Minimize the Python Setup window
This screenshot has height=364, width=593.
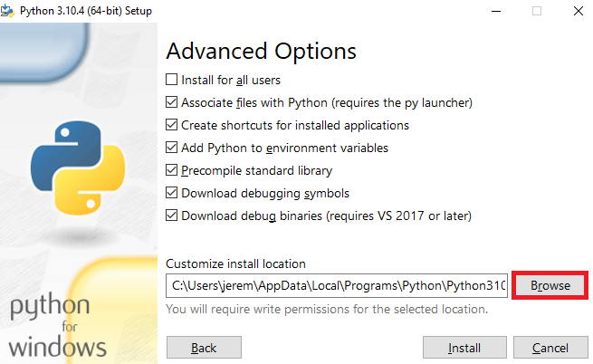[496, 11]
